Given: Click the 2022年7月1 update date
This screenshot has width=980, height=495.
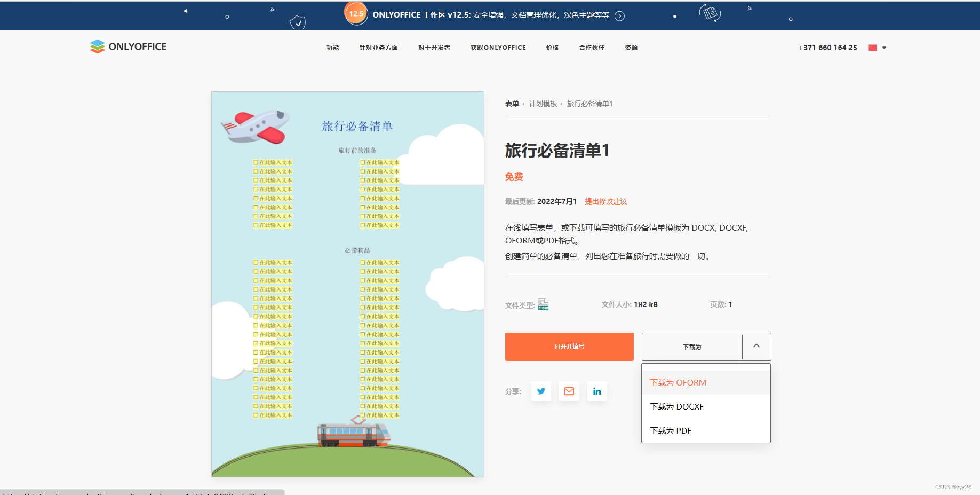Looking at the screenshot, I should (557, 201).
